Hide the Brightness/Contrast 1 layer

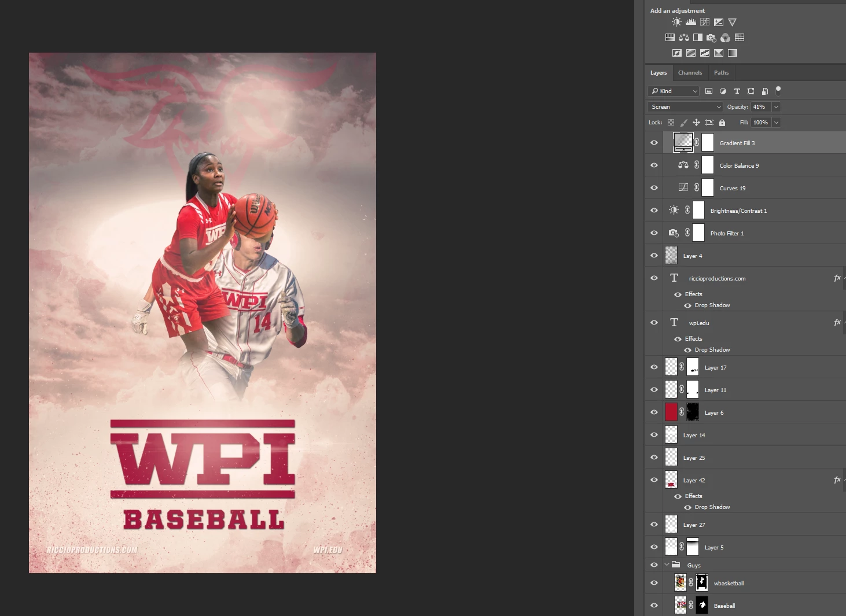point(654,211)
